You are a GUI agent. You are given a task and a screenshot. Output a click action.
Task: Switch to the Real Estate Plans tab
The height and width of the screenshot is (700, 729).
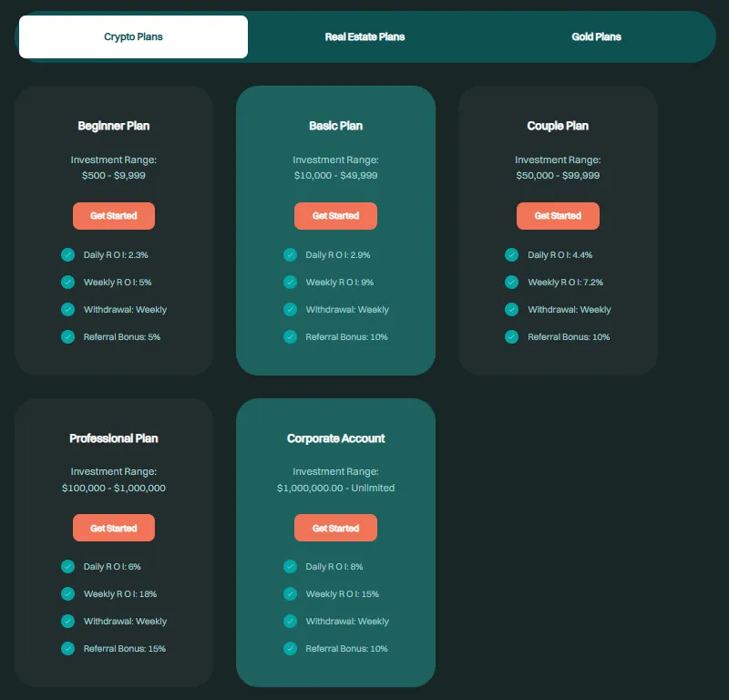(x=364, y=37)
